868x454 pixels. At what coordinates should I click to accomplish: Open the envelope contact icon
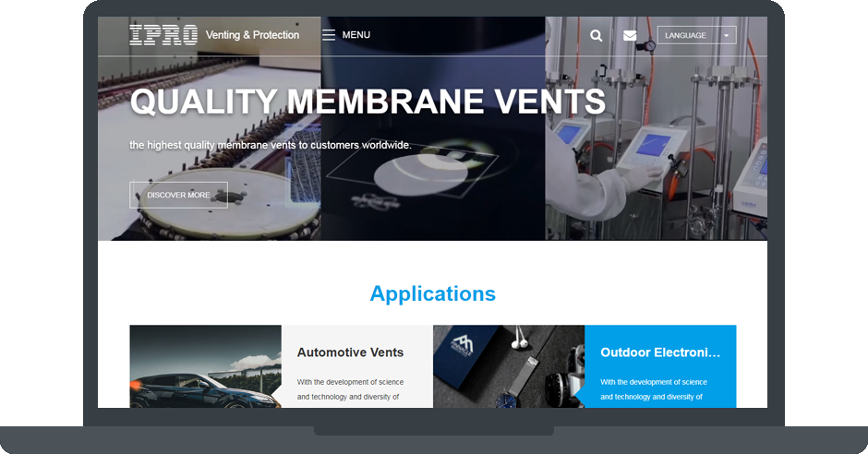point(630,35)
